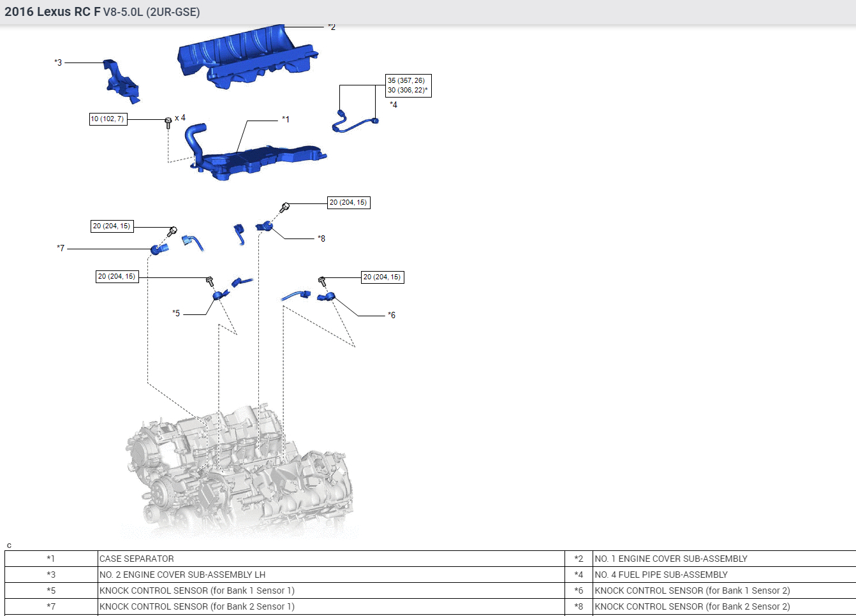Select knock sensor part at callout *5
The width and height of the screenshot is (856, 616).
click(220, 295)
